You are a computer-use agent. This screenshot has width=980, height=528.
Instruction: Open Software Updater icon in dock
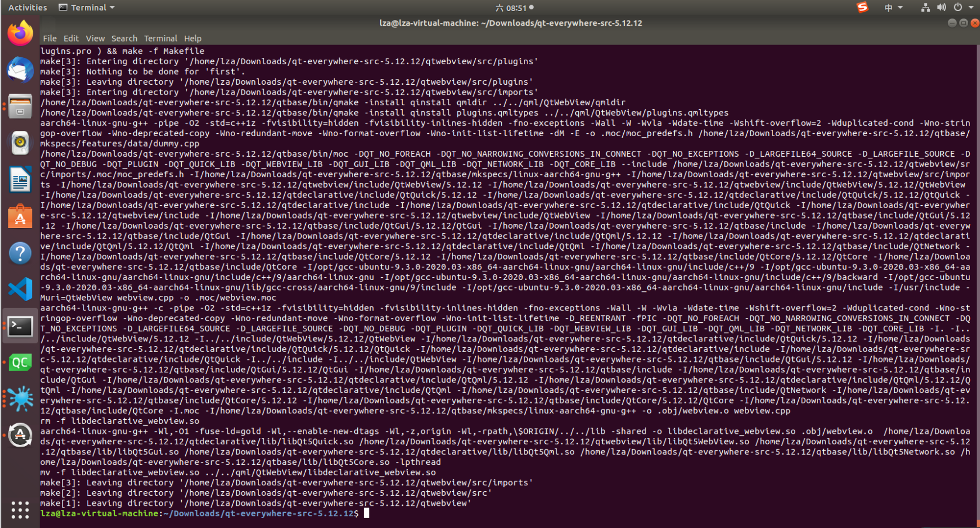(20, 435)
